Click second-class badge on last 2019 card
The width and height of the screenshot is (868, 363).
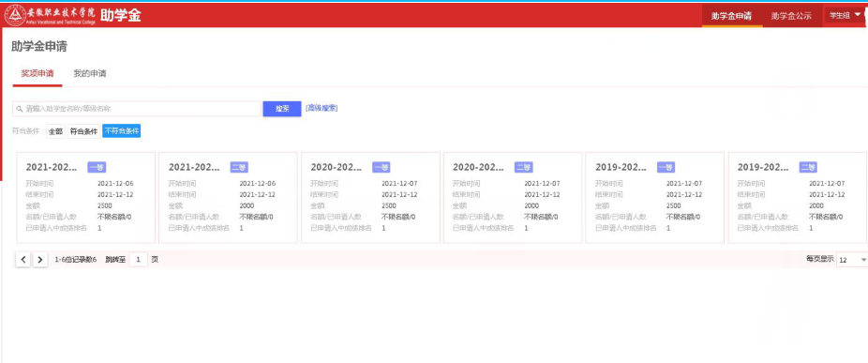pyautogui.click(x=808, y=167)
